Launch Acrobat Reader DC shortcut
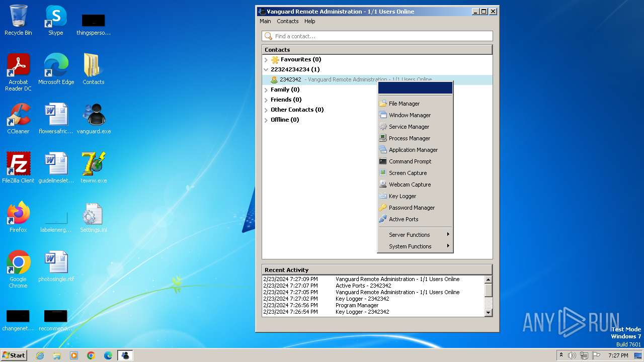 18,72
